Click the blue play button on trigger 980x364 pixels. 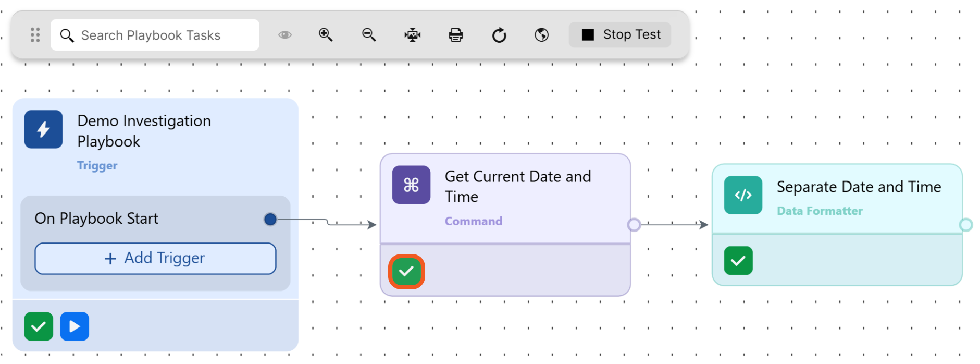coord(75,326)
